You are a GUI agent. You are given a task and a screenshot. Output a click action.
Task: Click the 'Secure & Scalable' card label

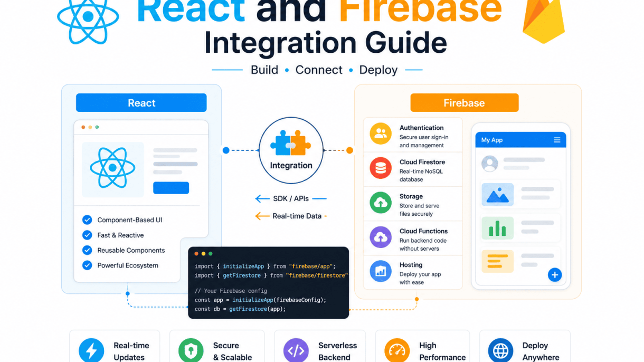click(x=232, y=351)
